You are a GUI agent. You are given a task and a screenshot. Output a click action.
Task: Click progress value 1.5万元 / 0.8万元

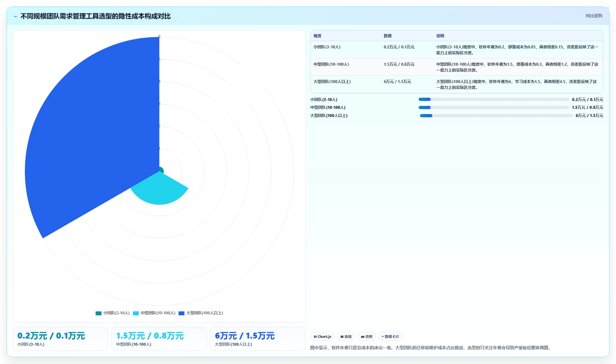tap(588, 108)
